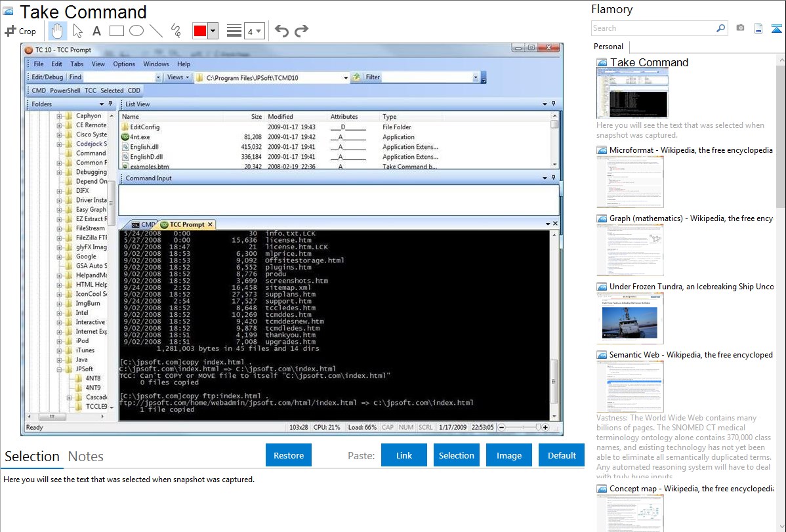Image resolution: width=786 pixels, height=532 pixels.
Task: Click the PowerShell toolbar button
Action: tap(65, 91)
